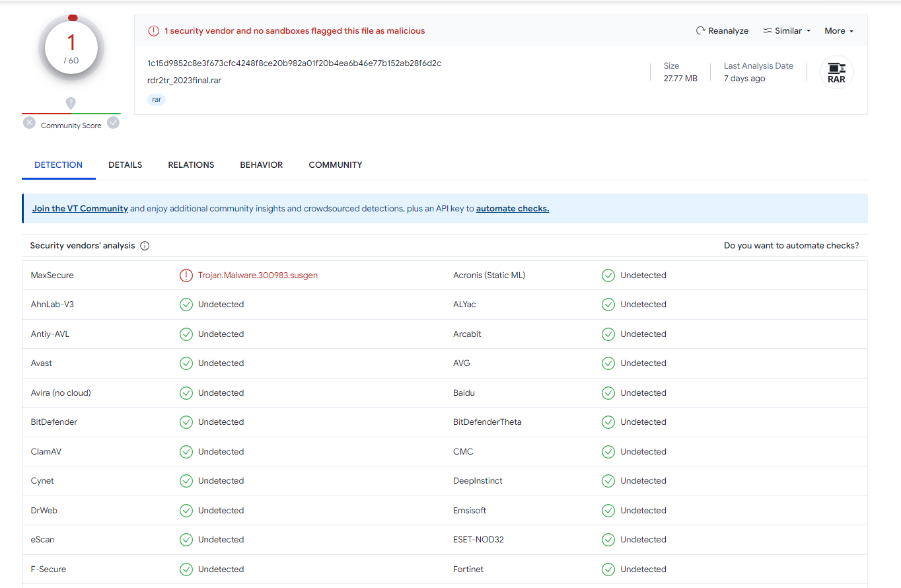Open the RELATIONS tab
Viewport: 901px width, 588px height.
click(x=191, y=165)
